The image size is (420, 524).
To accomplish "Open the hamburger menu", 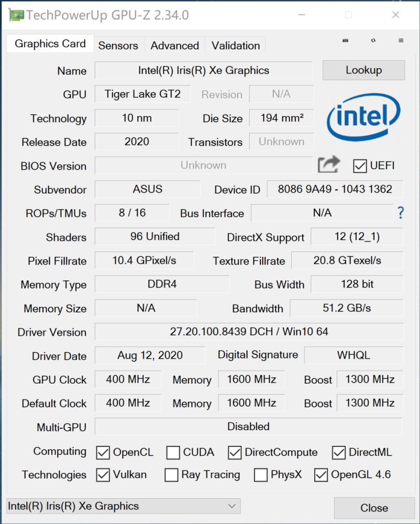I will point(401,40).
